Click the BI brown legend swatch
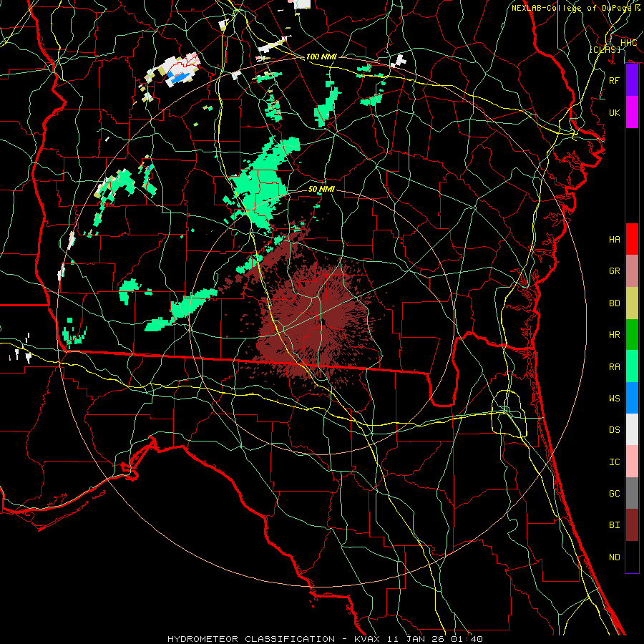 point(632,525)
